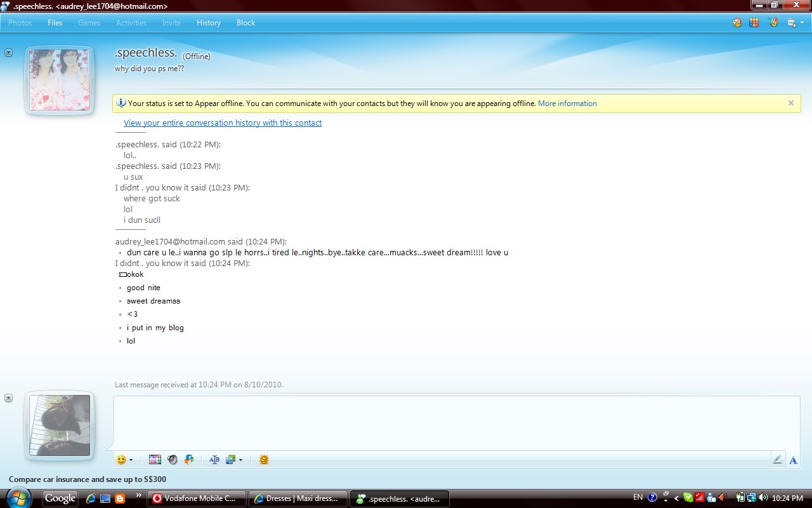Expand the show menu dropdown arrow

coord(802,23)
